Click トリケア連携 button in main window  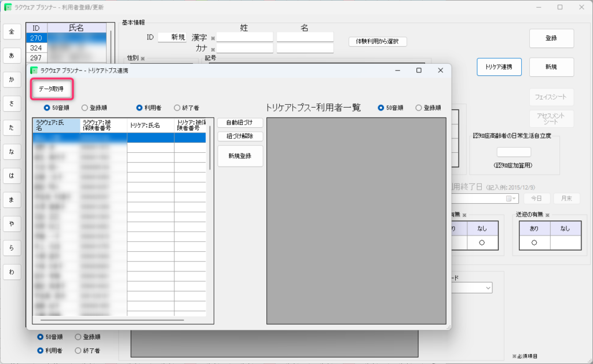pyautogui.click(x=499, y=67)
